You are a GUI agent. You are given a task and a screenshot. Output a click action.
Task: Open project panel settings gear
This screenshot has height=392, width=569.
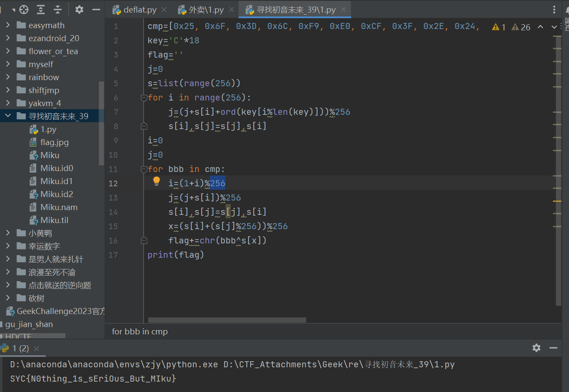(x=79, y=10)
